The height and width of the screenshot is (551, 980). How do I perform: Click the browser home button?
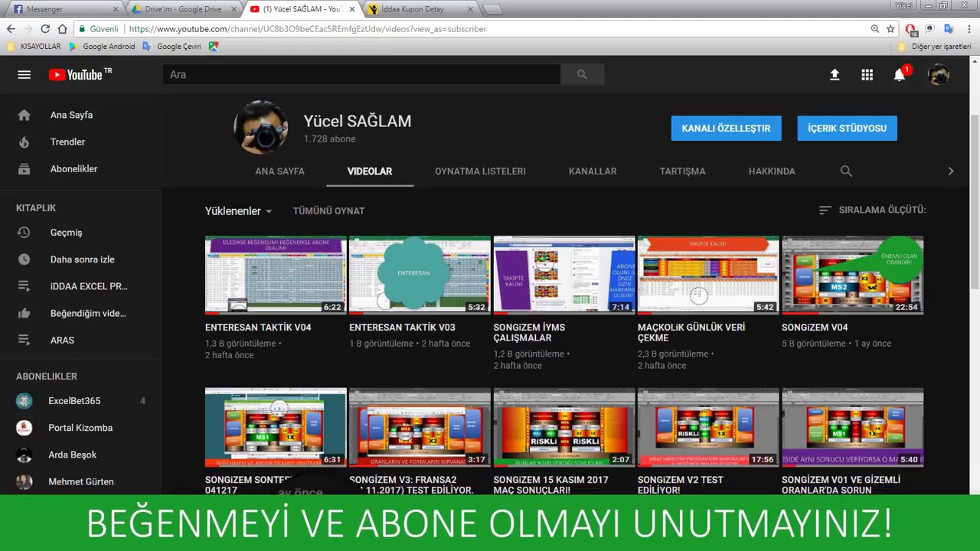pos(62,29)
